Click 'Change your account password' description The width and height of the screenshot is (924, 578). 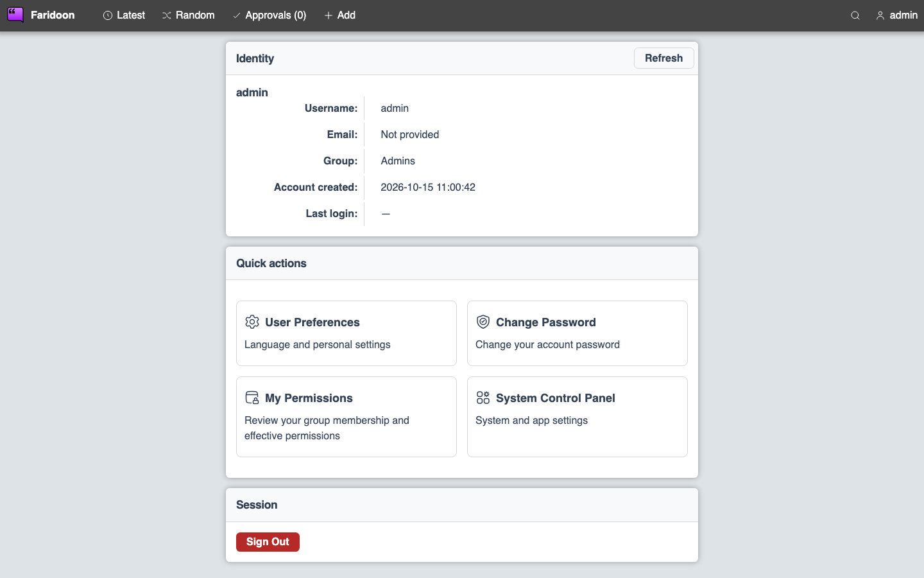tap(547, 345)
